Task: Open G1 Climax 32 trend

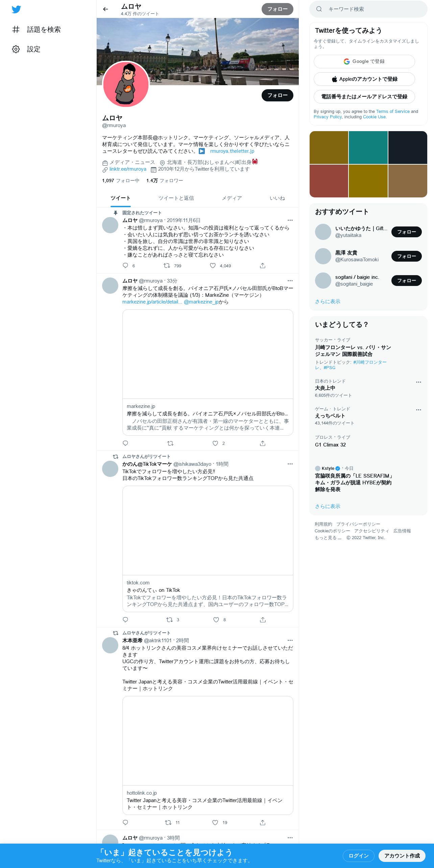Action: (330, 445)
